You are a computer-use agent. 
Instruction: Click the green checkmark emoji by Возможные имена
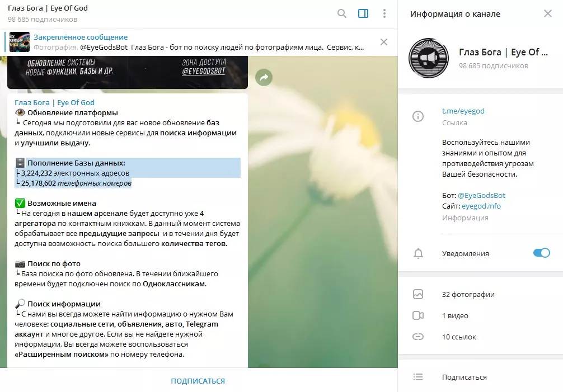click(20, 203)
